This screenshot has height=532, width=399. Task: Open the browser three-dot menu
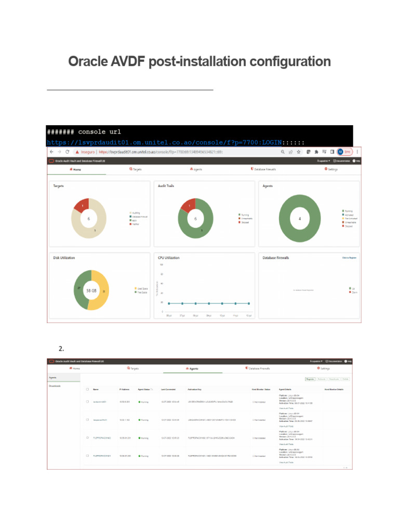357,152
